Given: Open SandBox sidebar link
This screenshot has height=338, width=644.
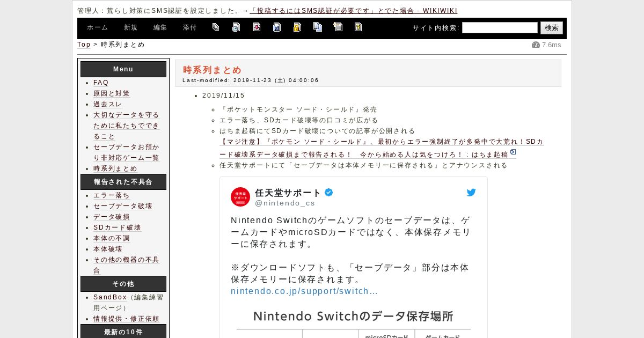Looking at the screenshot, I should pyautogui.click(x=110, y=297).
